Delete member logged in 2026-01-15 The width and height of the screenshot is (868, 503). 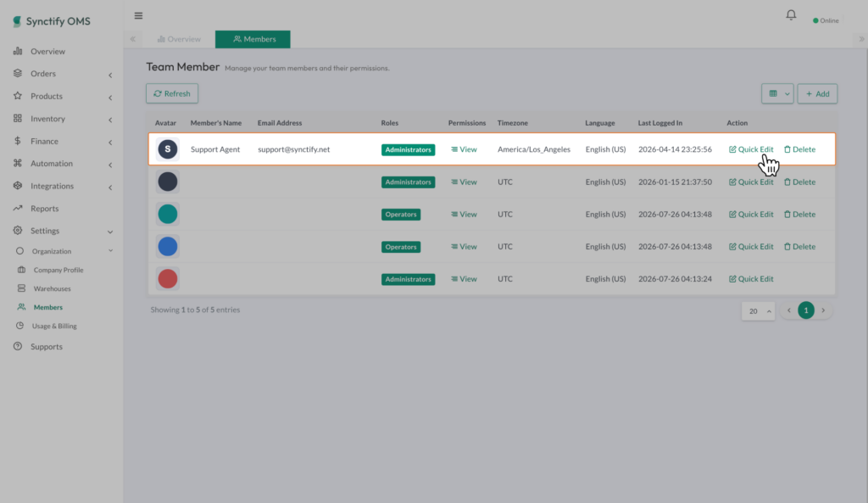point(799,182)
